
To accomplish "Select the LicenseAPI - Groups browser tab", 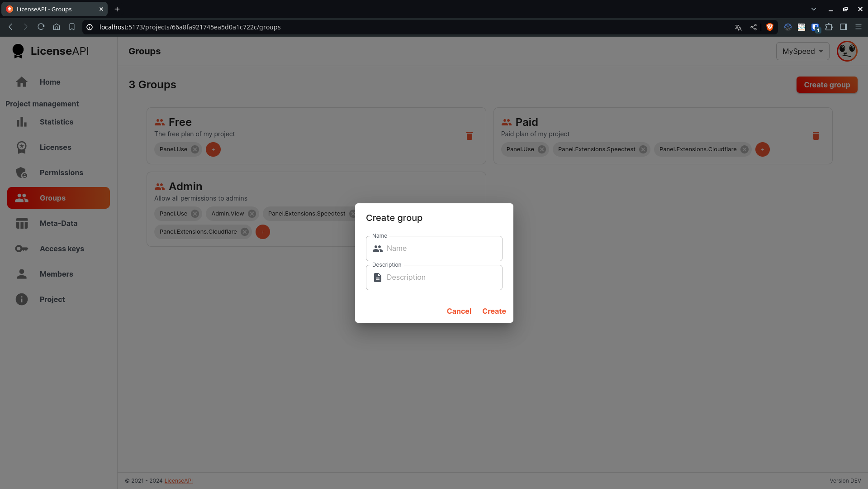I will coord(54,9).
